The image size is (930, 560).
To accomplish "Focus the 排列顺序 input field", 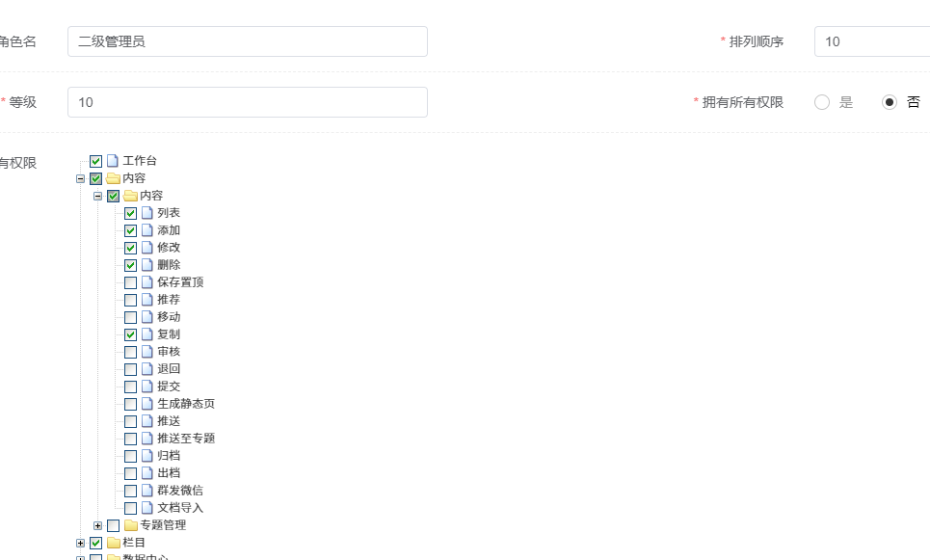I will tap(871, 41).
